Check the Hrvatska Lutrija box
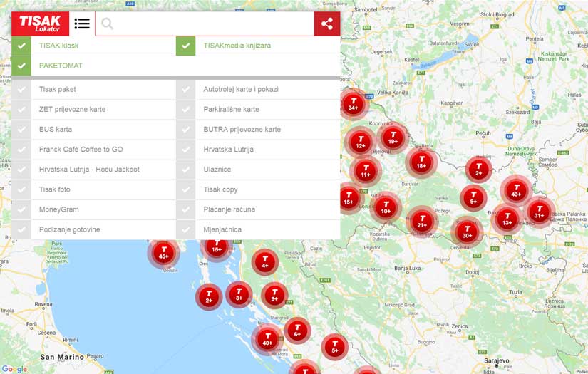The height and width of the screenshot is (374, 588). click(185, 150)
